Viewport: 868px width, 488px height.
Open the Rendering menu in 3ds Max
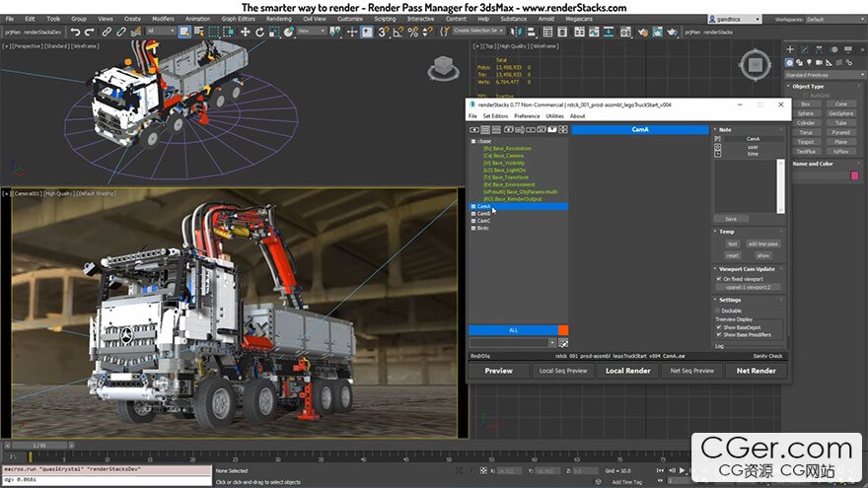[x=278, y=19]
